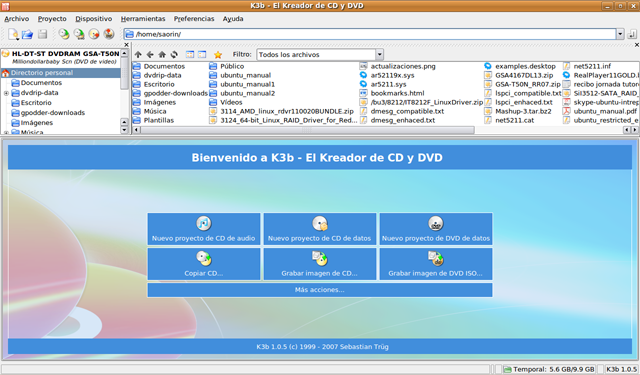The image size is (640, 375).
Task: Click the reload arrows icon
Action: click(x=174, y=54)
